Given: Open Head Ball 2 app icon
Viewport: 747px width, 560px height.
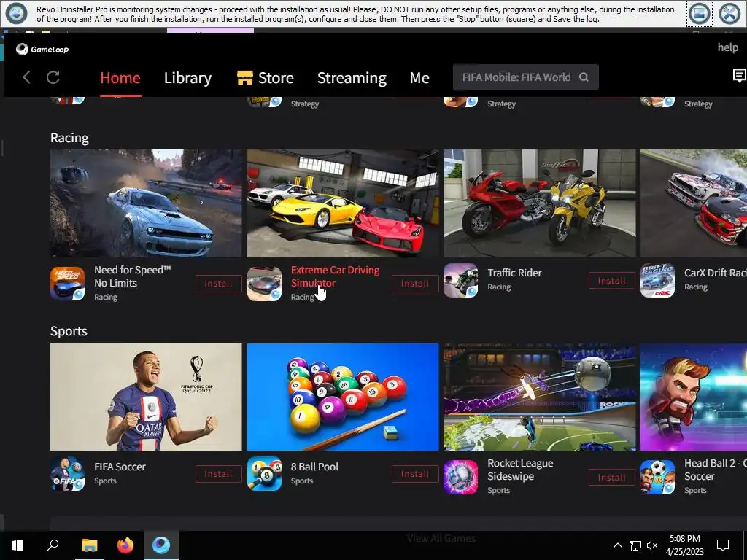Looking at the screenshot, I should click(x=657, y=477).
